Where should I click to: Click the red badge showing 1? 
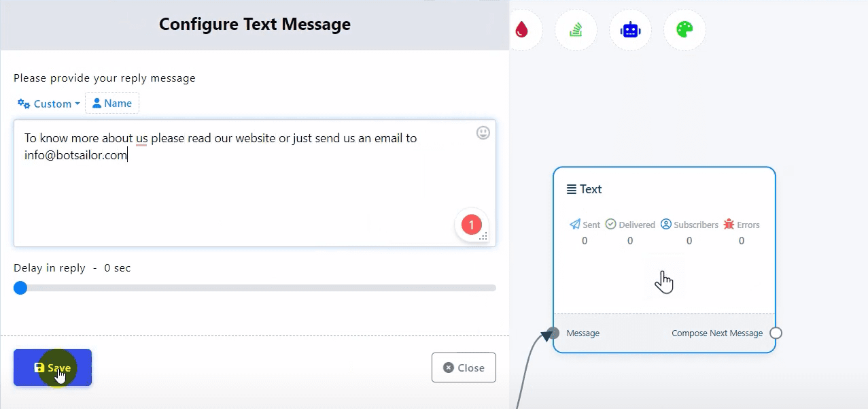pyautogui.click(x=471, y=225)
